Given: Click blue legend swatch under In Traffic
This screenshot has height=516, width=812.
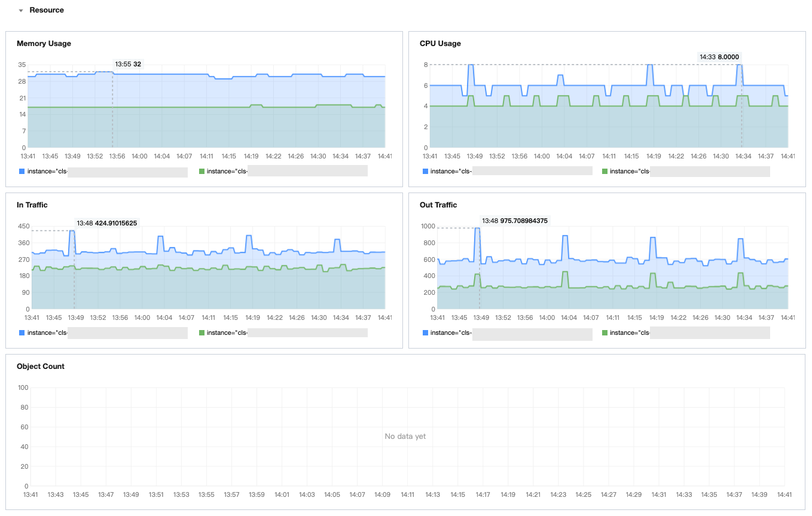Looking at the screenshot, I should point(23,333).
